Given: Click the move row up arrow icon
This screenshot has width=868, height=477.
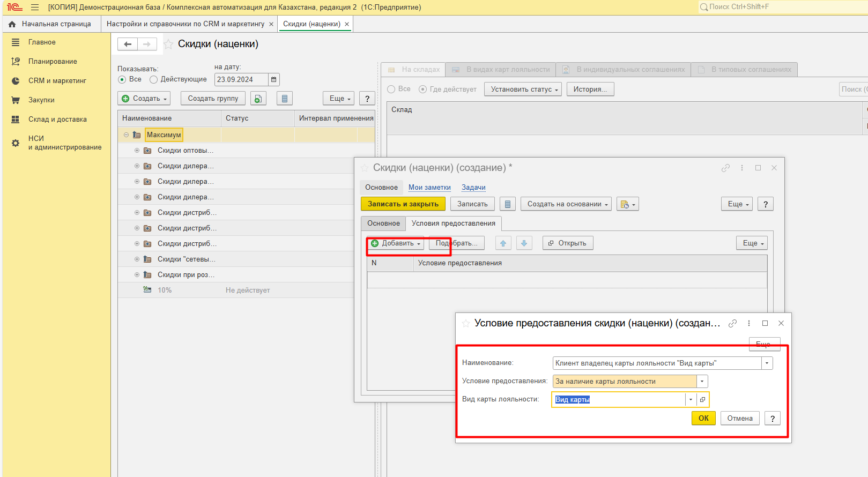Looking at the screenshot, I should 503,243.
